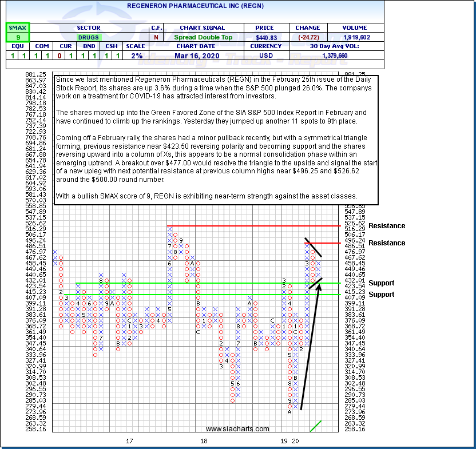Click the upper Support label near 423.54
The height and width of the screenshot is (449, 476).
pyautogui.click(x=381, y=283)
